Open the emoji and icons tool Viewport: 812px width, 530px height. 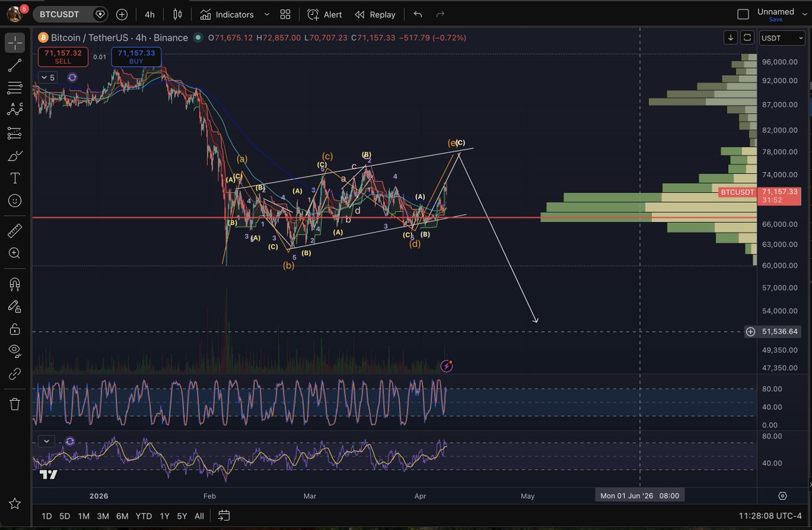(x=15, y=201)
